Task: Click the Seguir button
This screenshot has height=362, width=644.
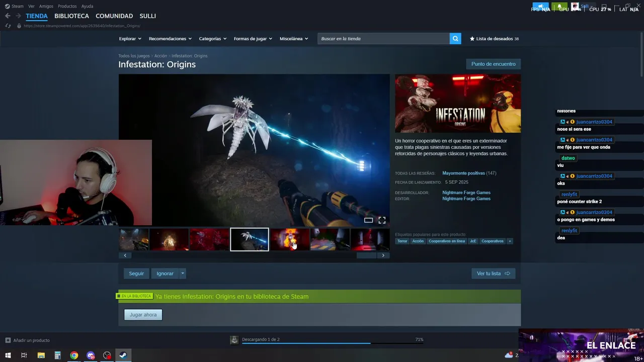Action: (136, 274)
